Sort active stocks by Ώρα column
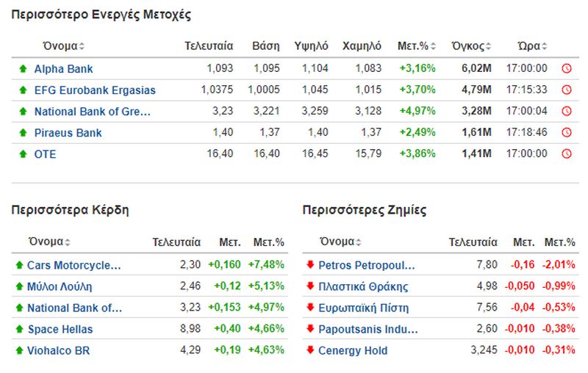 click(532, 46)
